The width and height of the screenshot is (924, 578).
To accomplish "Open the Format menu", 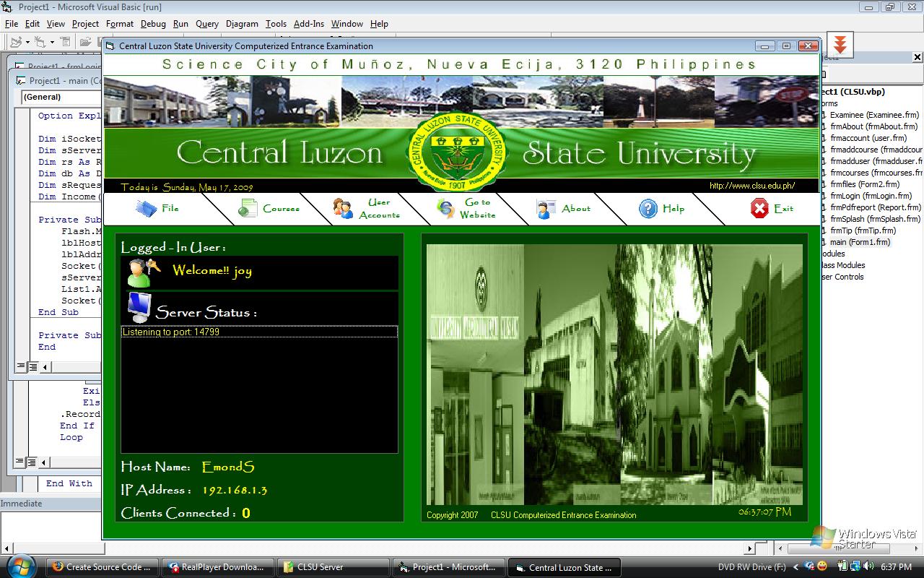I will pos(120,24).
